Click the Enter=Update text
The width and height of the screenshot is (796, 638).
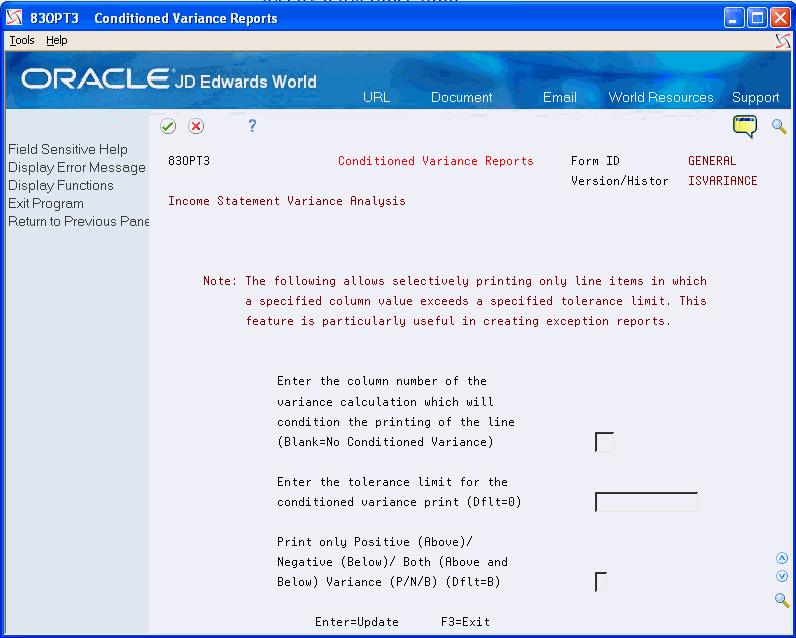pos(357,622)
